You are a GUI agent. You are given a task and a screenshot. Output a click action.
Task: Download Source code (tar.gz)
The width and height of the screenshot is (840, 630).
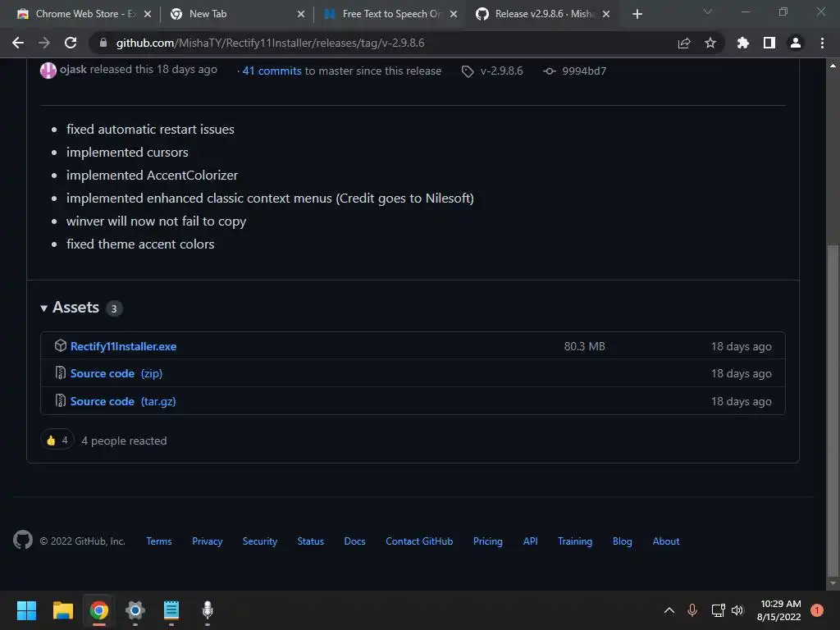pyautogui.click(x=123, y=401)
